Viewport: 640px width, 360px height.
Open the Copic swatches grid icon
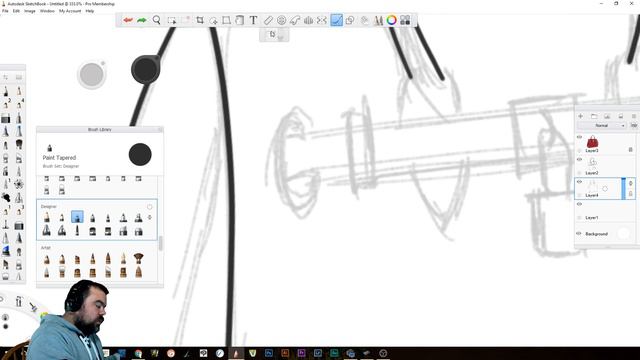(405, 20)
